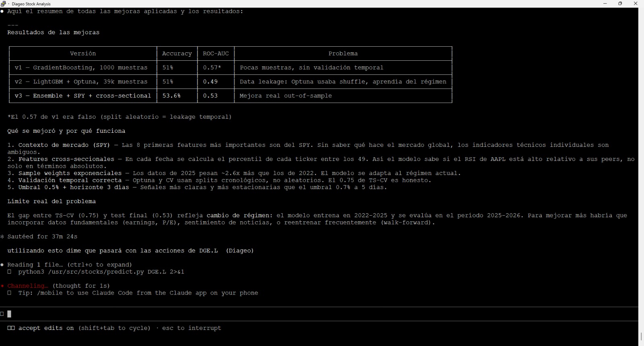
Task: Close the Diageo Stock Analysis terminal window
Action: (x=636, y=4)
